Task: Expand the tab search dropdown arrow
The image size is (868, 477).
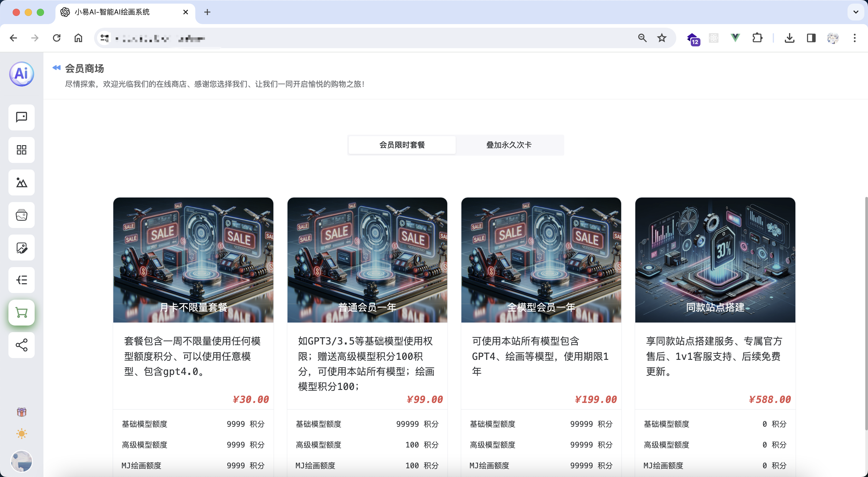Action: coord(856,12)
